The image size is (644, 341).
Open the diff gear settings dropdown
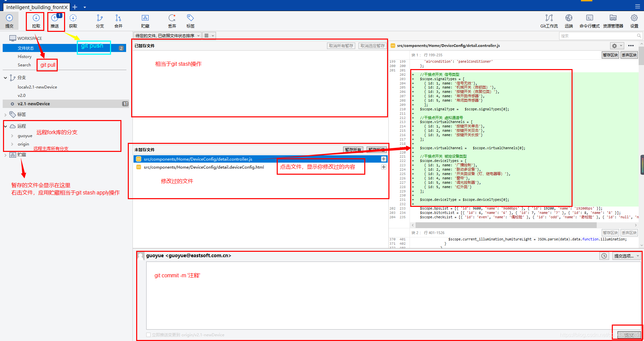pos(616,46)
